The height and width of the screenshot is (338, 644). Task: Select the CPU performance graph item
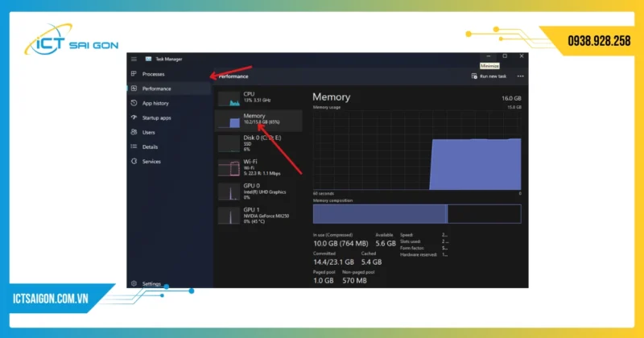259,97
